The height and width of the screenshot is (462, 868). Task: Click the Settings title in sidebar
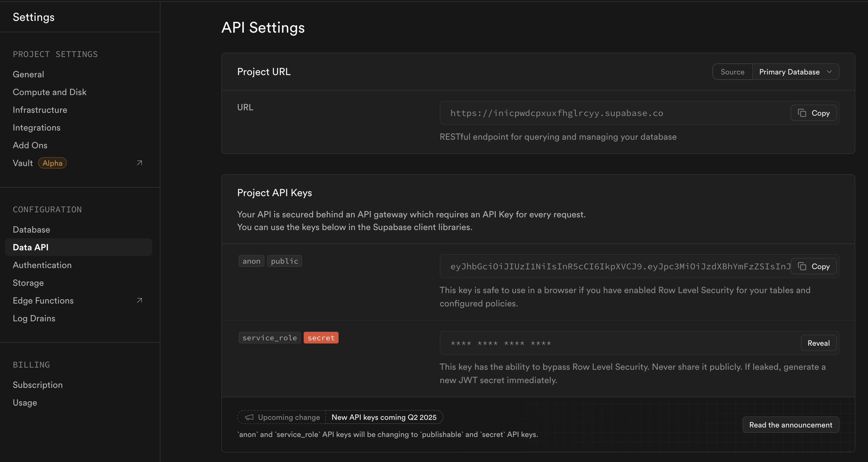[33, 17]
